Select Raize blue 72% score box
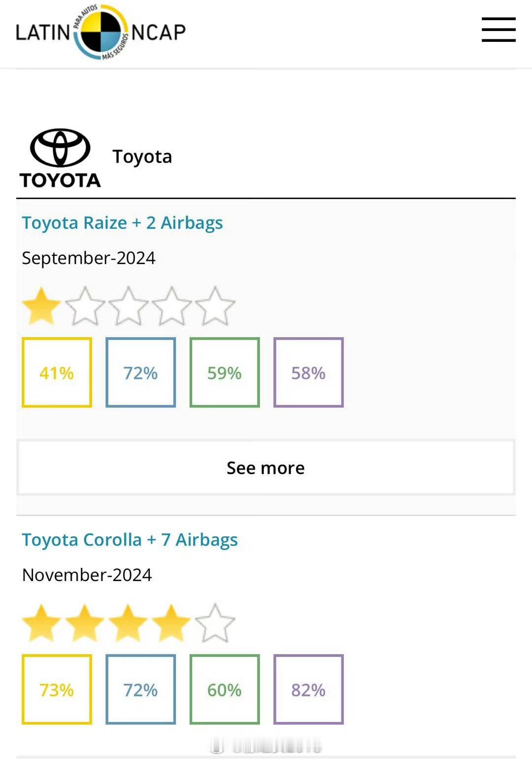Viewport: 532px width, 759px height. click(x=140, y=373)
